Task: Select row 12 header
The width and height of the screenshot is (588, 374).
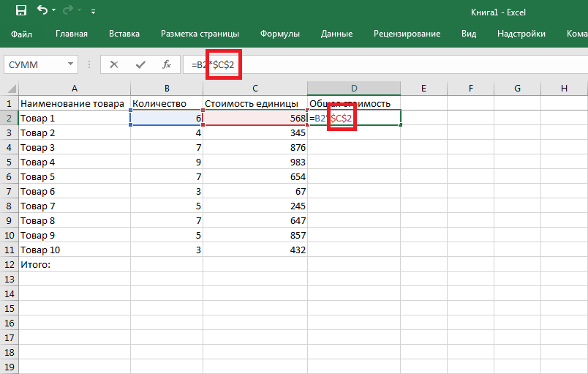Action: (x=10, y=264)
